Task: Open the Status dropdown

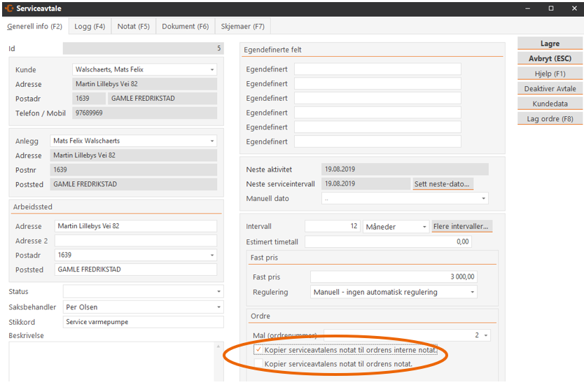Action: (x=218, y=291)
